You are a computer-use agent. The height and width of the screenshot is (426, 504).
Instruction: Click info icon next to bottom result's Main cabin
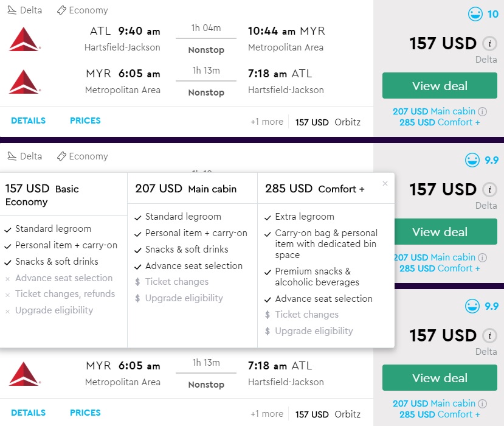pyautogui.click(x=483, y=403)
